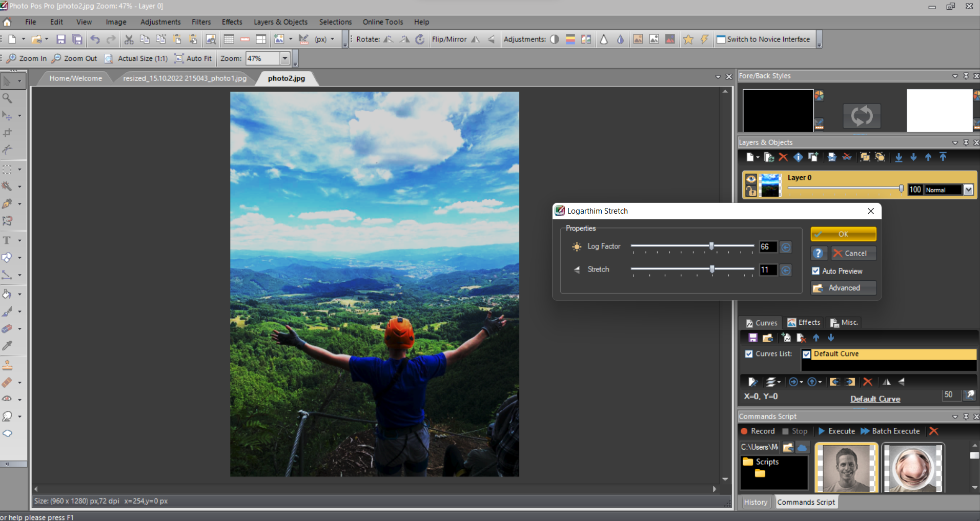Select the Clone Stamp tool
980x521 pixels.
[8, 365]
